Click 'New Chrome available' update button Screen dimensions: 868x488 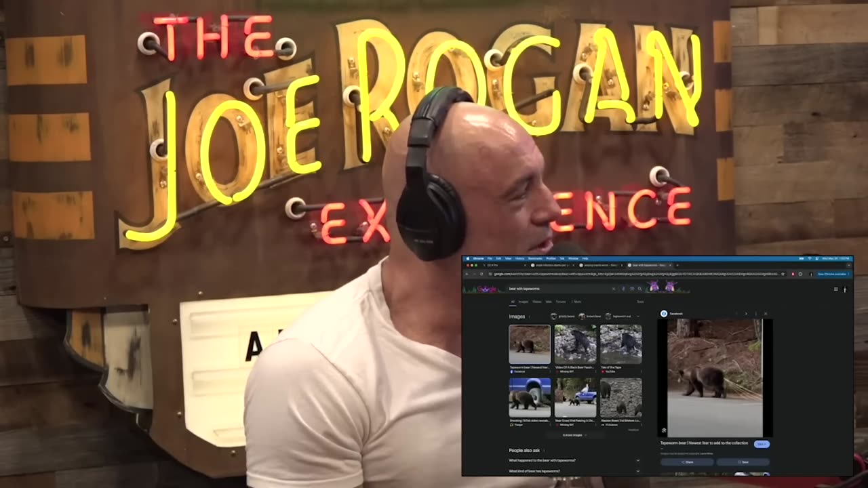[832, 274]
